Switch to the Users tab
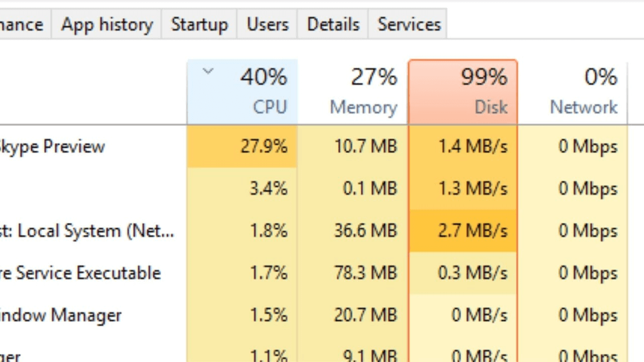This screenshot has height=362, width=644. [267, 24]
